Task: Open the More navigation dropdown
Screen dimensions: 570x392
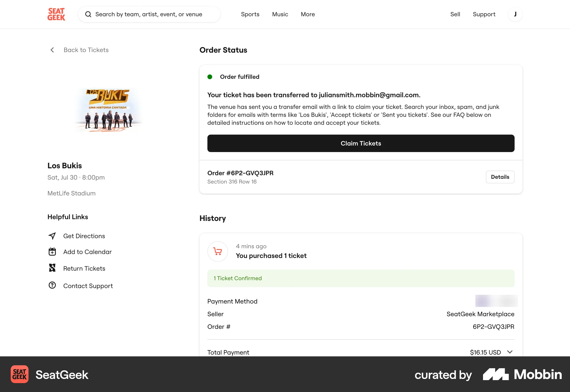Action: coord(308,14)
